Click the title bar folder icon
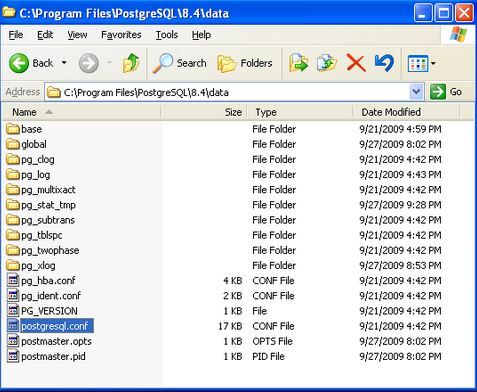 click(9, 12)
